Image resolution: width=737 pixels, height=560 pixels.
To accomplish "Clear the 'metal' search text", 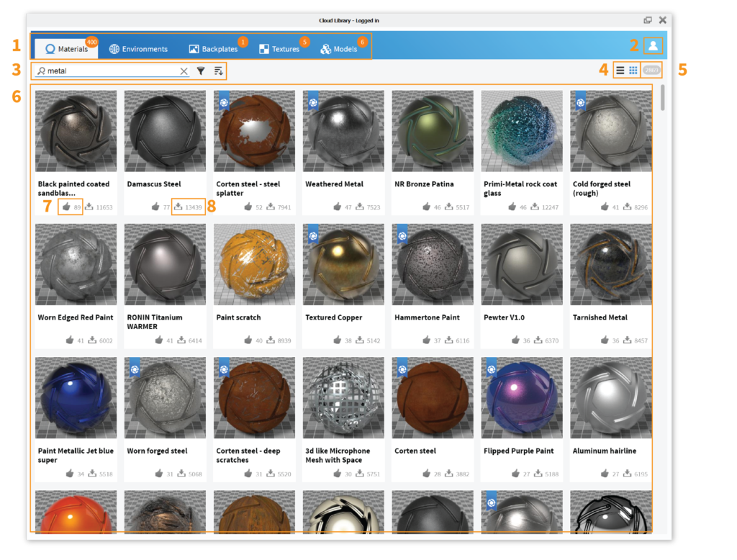I will point(184,71).
